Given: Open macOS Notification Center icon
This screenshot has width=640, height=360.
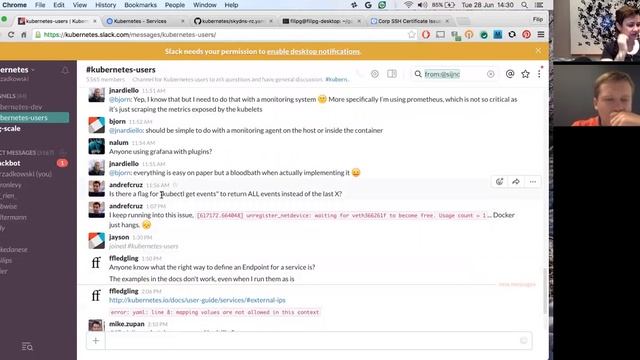Looking at the screenshot, I should [539, 5].
